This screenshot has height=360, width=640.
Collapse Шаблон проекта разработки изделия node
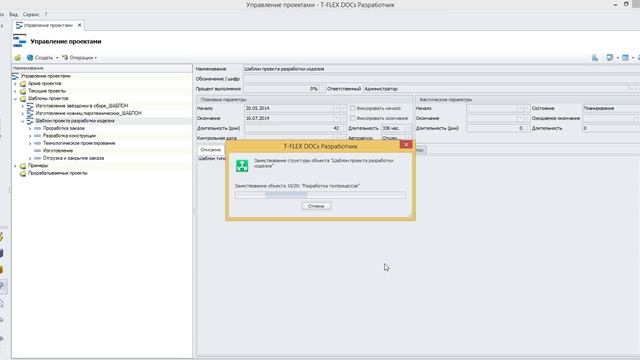pos(23,121)
